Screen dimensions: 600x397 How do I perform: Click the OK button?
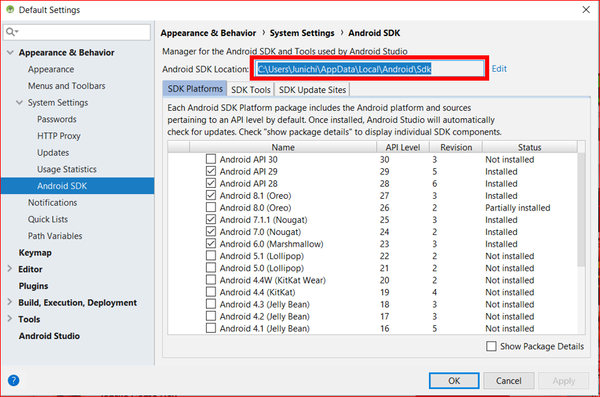[x=454, y=381]
